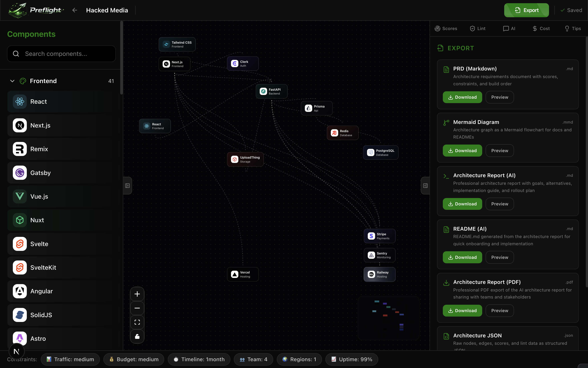This screenshot has width=588, height=368.
Task: Collapse the Frontend category chevron
Action: point(12,81)
